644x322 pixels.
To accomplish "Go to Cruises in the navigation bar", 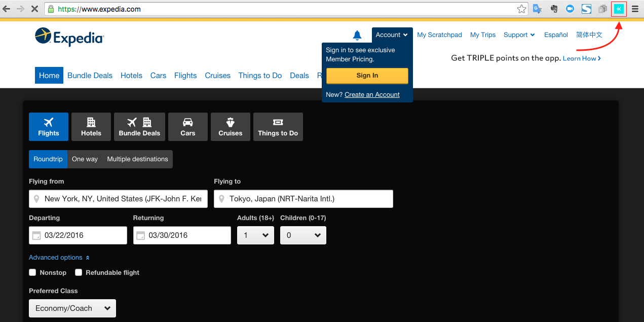I will tap(217, 76).
